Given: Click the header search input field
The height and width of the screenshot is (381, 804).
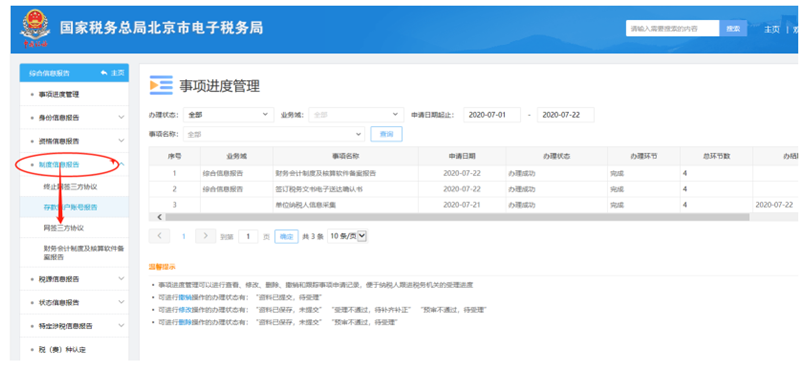Looking at the screenshot, I should click(673, 29).
